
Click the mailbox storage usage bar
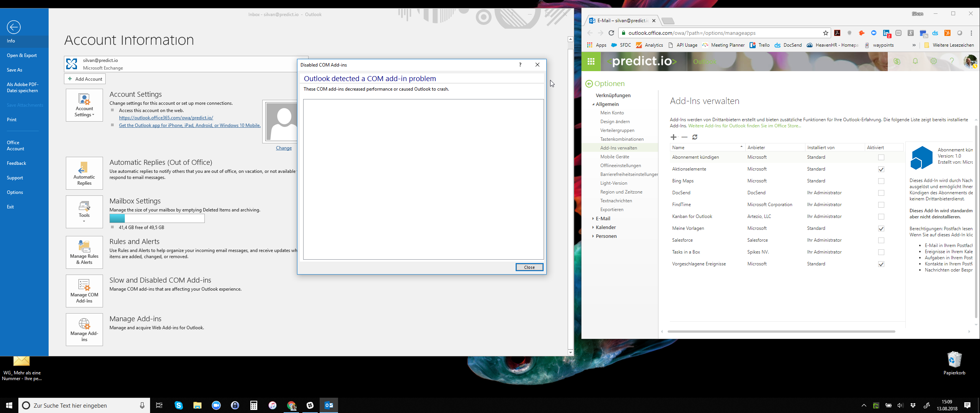tap(157, 218)
